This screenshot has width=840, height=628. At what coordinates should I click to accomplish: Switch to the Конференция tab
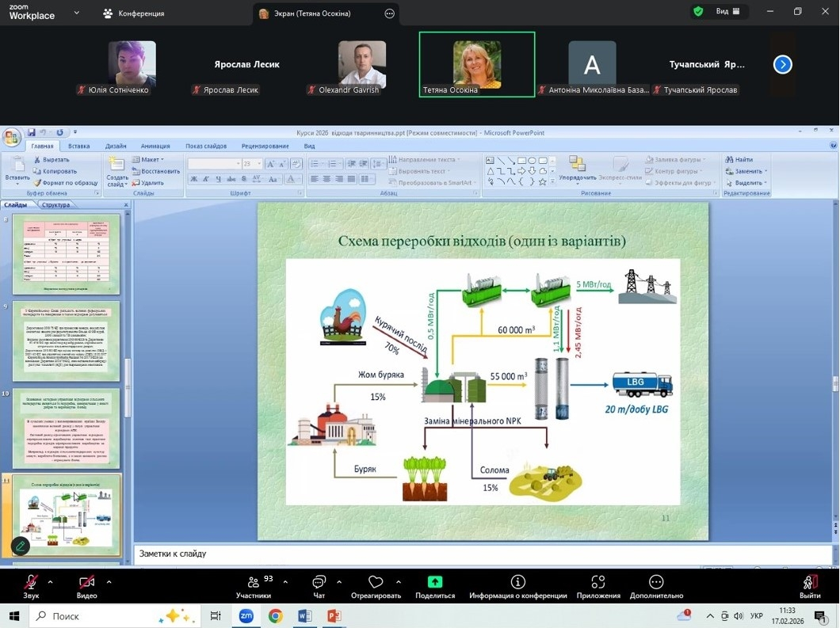pos(133,13)
